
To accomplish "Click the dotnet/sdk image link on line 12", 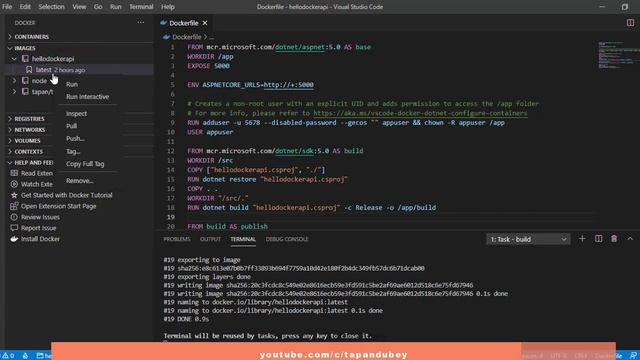I will click(x=294, y=151).
